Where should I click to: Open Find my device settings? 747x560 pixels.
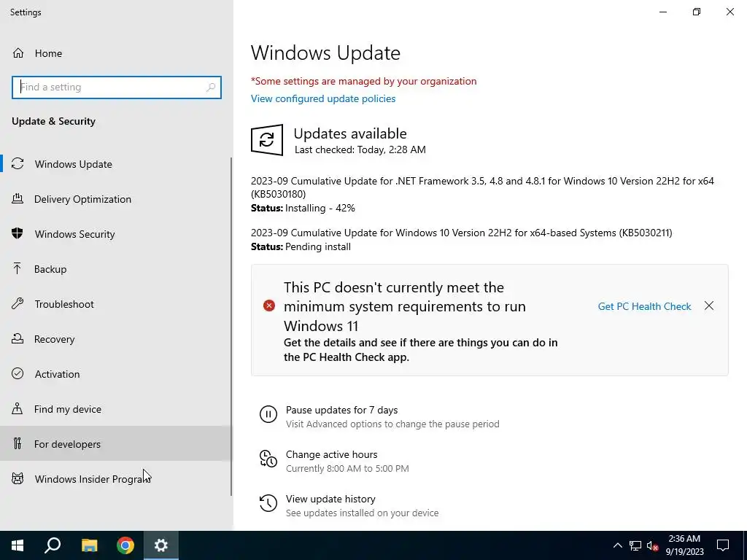pyautogui.click(x=116, y=409)
